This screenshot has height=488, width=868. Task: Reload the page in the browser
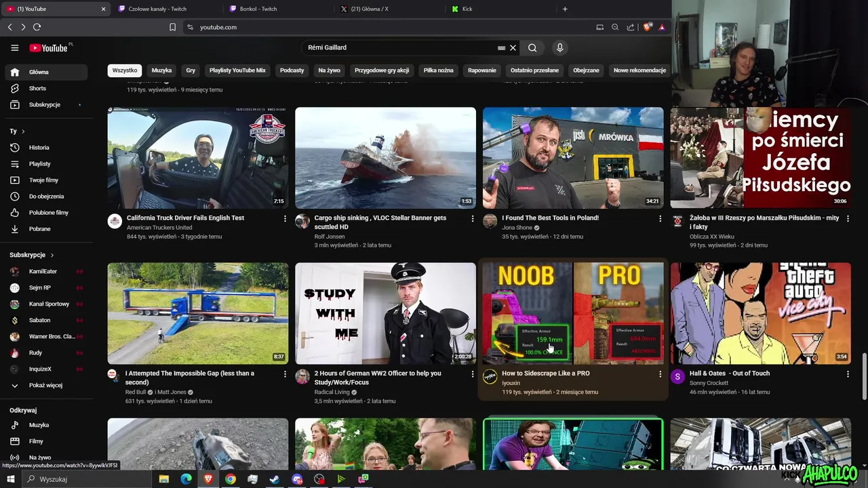click(x=37, y=27)
